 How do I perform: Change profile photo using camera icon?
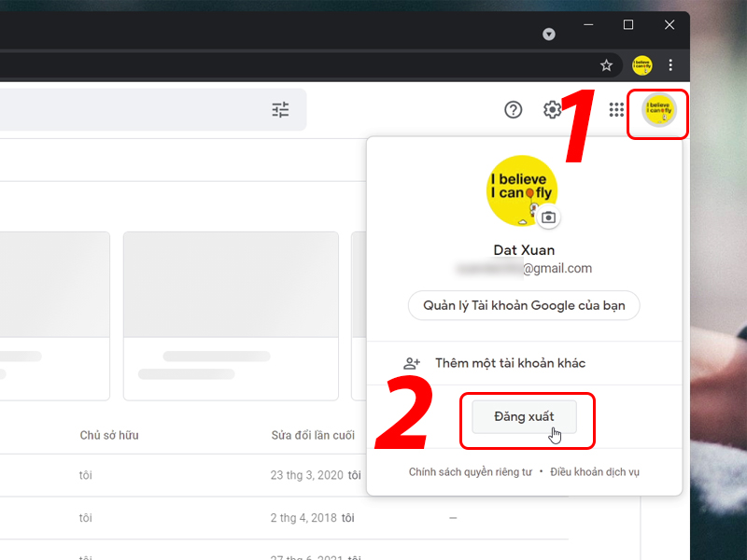(548, 217)
